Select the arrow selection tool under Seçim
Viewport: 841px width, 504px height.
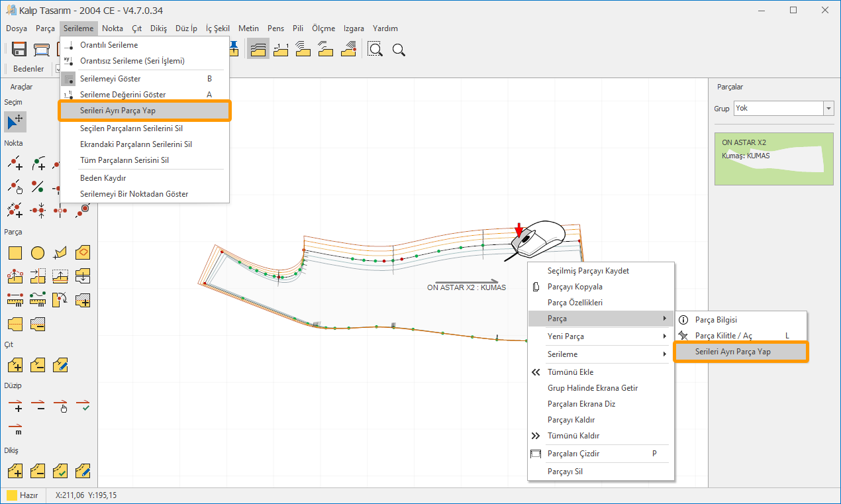(15, 122)
